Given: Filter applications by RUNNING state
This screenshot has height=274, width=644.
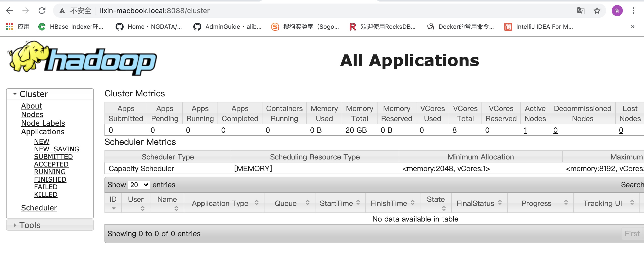Looking at the screenshot, I should (50, 172).
